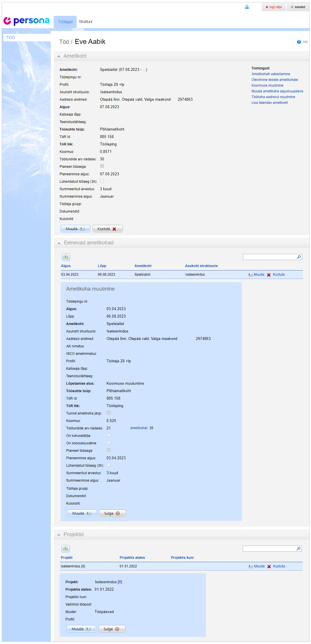Toggle Planeeri tööaega checkbox in Ametikoht section
The height and width of the screenshot is (644, 311).
click(x=102, y=166)
